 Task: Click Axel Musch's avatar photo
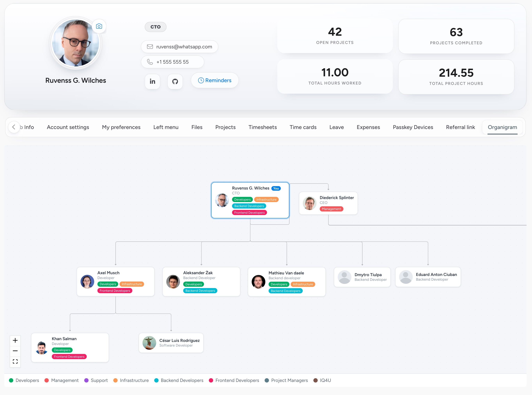click(87, 282)
